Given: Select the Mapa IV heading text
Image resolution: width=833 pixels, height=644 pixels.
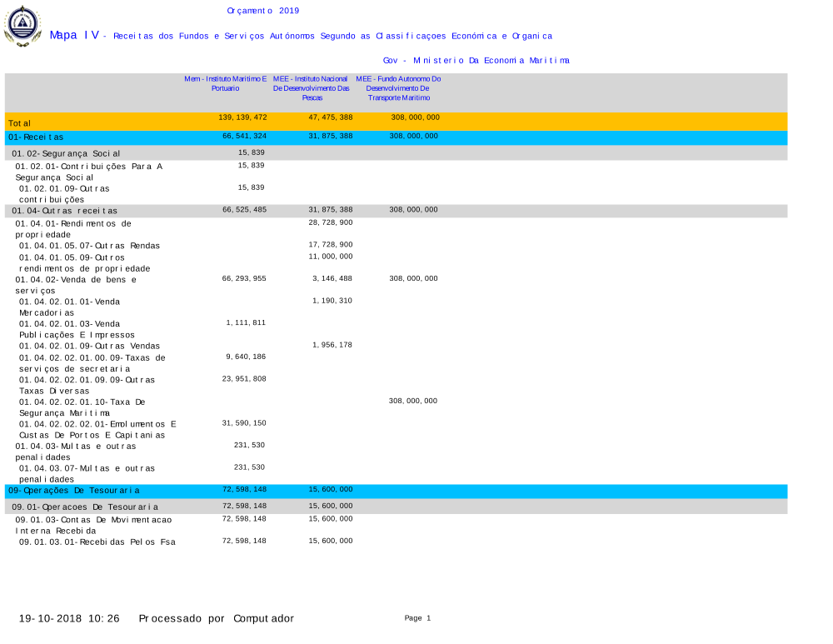Looking at the screenshot, I should pyautogui.click(x=74, y=35).
